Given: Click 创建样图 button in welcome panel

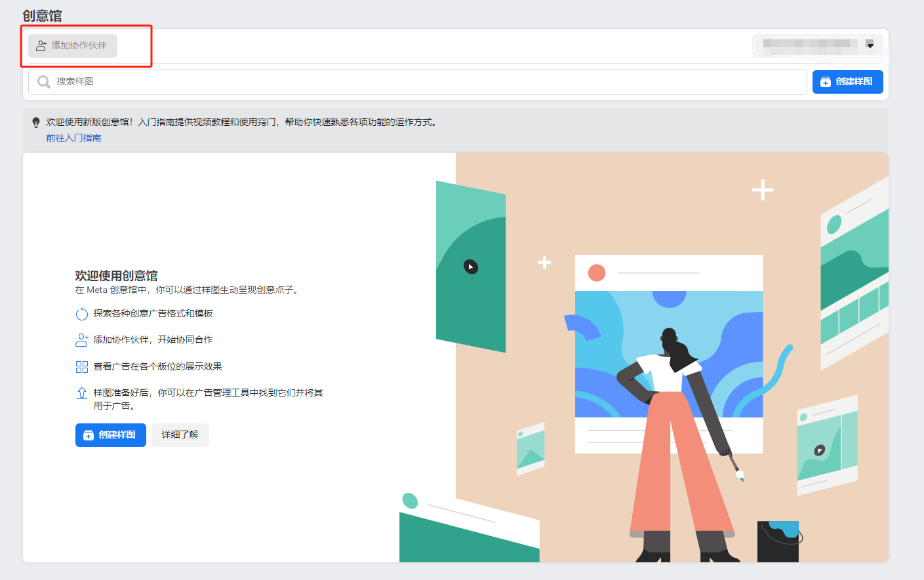Looking at the screenshot, I should (x=111, y=435).
